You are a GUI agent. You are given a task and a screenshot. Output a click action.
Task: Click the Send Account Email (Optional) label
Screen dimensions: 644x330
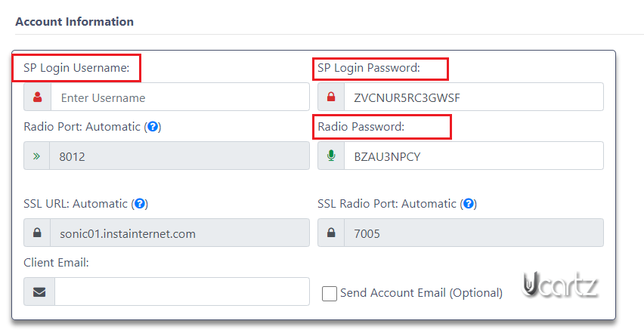pos(421,293)
